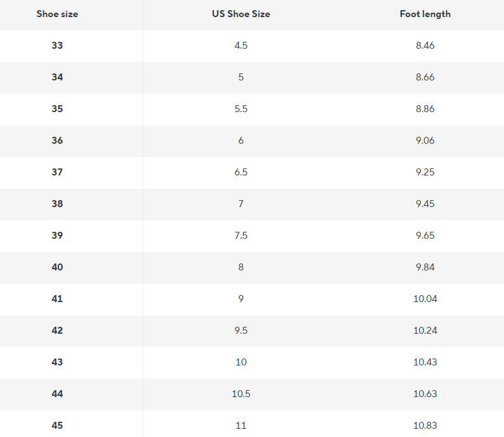Screen dimensions: 504x437
Task: Click the Shoe size column header
Action: tap(57, 14)
